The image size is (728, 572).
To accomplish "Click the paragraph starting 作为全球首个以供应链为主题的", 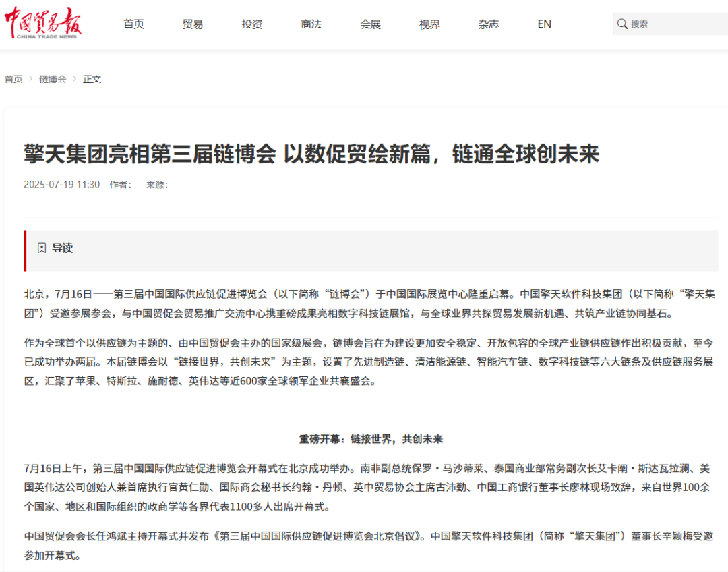I will [x=369, y=362].
